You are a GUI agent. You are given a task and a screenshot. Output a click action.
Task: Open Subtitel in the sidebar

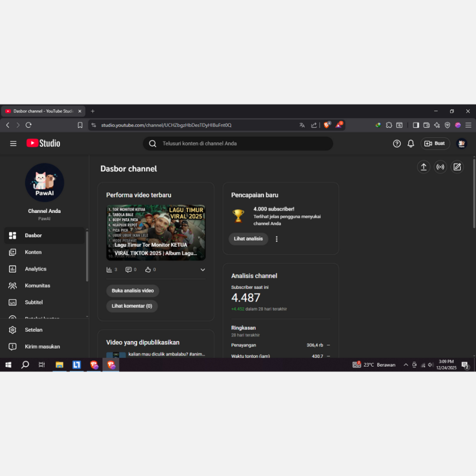(x=44, y=302)
